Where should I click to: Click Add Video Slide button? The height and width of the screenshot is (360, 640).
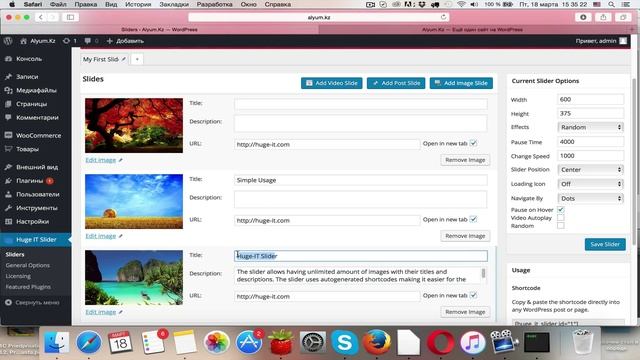click(x=331, y=83)
